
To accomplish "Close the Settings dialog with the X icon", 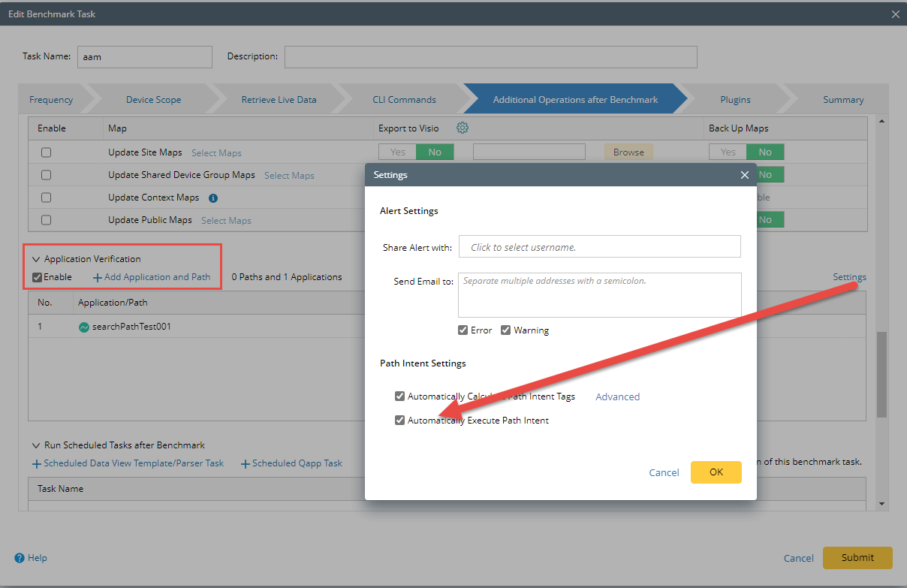I will pyautogui.click(x=744, y=174).
